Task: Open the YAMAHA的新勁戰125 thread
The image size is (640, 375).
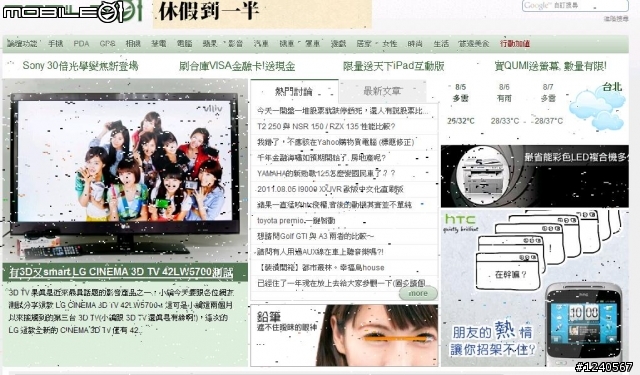Action: [x=326, y=173]
